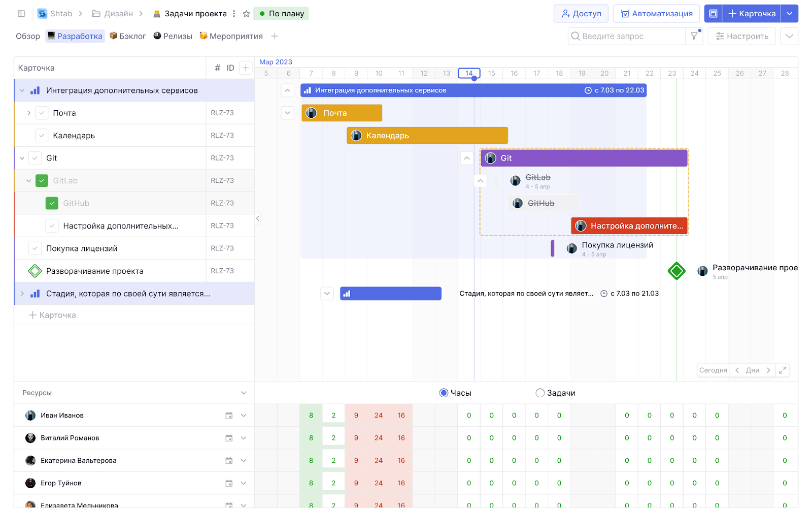Collapse the Ресурсы section
This screenshot has width=812, height=508.
click(x=244, y=393)
